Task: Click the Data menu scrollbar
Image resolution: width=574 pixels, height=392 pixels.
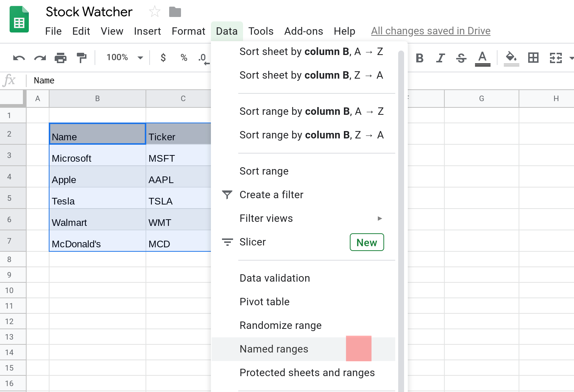Action: tap(401, 221)
